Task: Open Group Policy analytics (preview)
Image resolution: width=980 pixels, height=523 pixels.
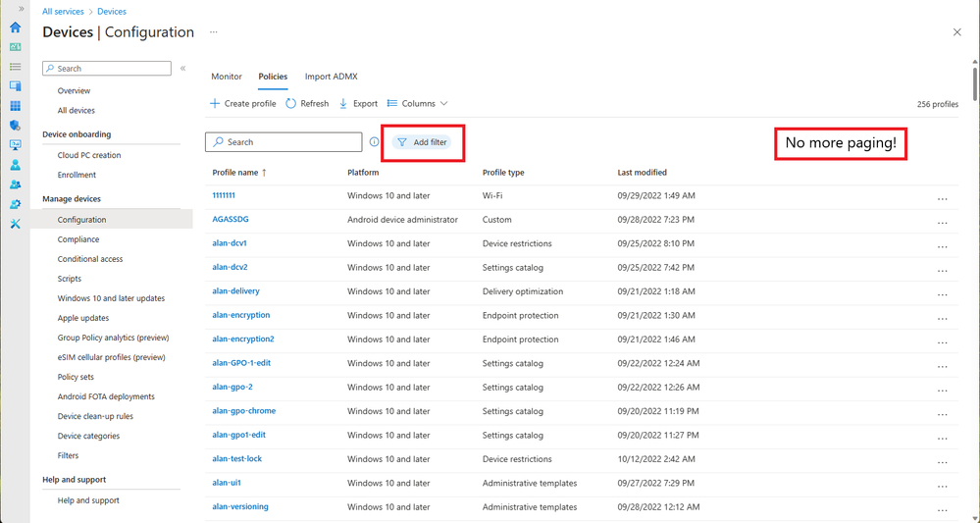Action: pyautogui.click(x=113, y=338)
